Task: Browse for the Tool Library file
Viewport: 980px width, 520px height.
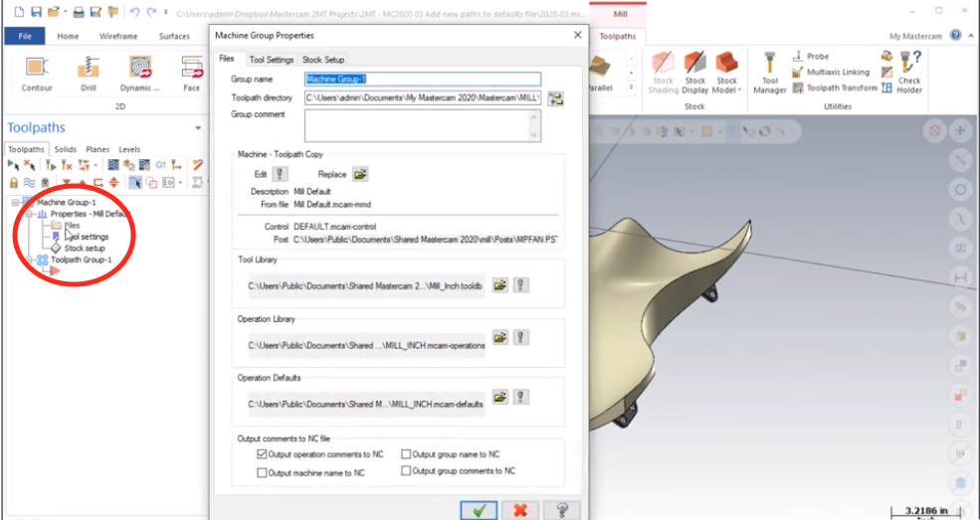Action: [x=500, y=285]
